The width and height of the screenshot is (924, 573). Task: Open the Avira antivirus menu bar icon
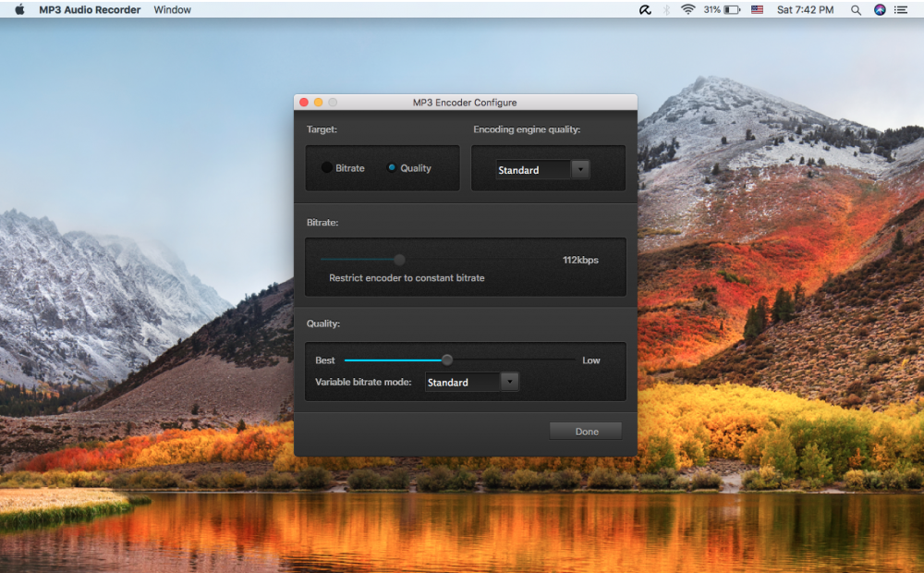click(x=645, y=9)
